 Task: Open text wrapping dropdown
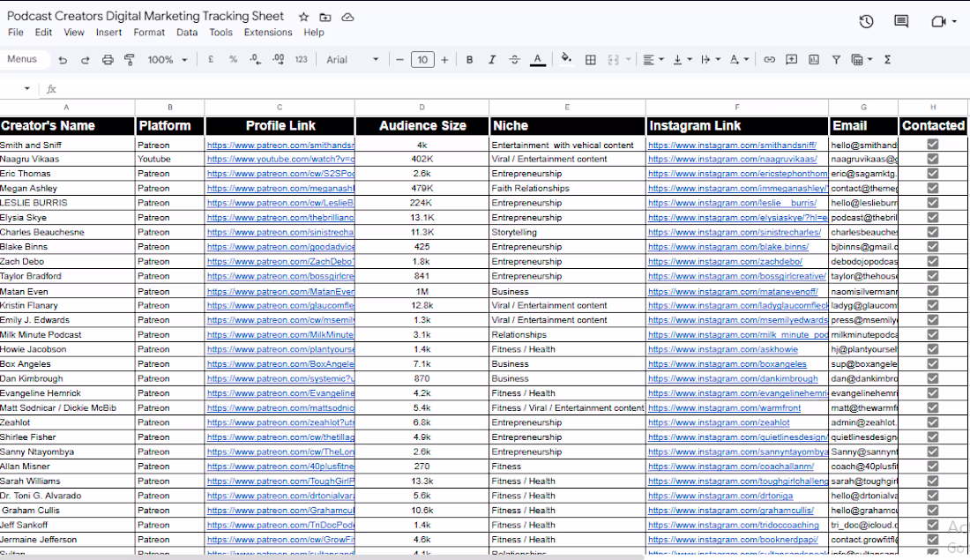coord(711,59)
